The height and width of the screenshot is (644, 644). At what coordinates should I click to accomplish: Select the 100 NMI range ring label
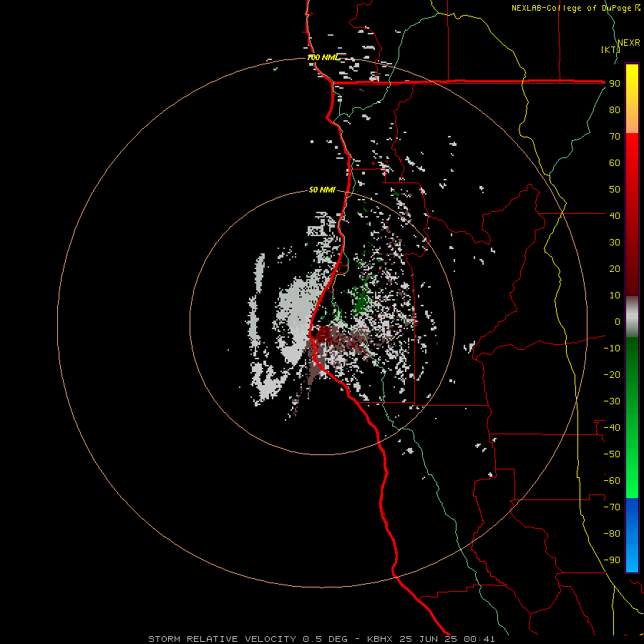(x=323, y=57)
